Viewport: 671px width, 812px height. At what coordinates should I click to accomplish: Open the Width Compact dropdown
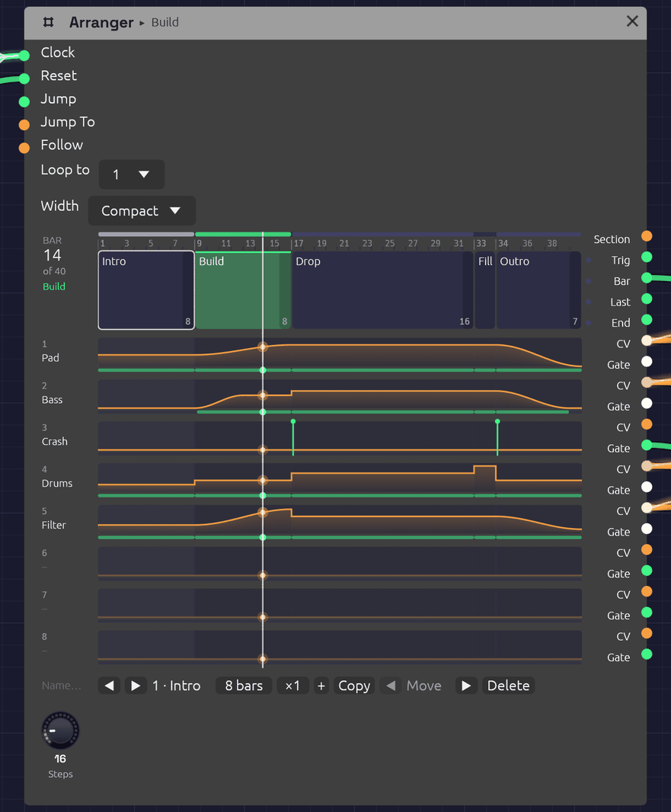pyautogui.click(x=142, y=211)
